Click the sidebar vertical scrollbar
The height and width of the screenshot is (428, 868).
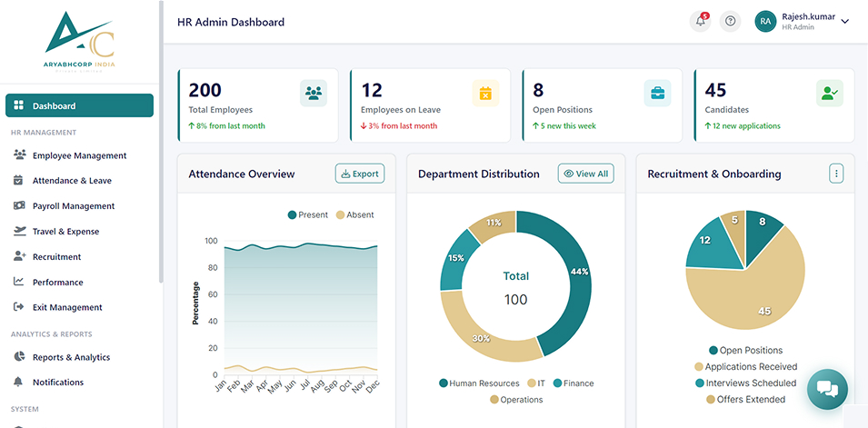tap(161, 141)
